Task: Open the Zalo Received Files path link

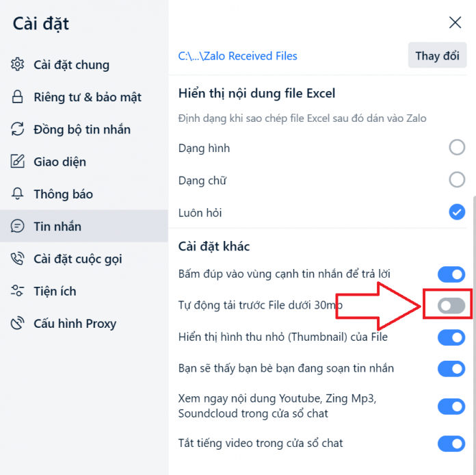Action: (x=237, y=56)
